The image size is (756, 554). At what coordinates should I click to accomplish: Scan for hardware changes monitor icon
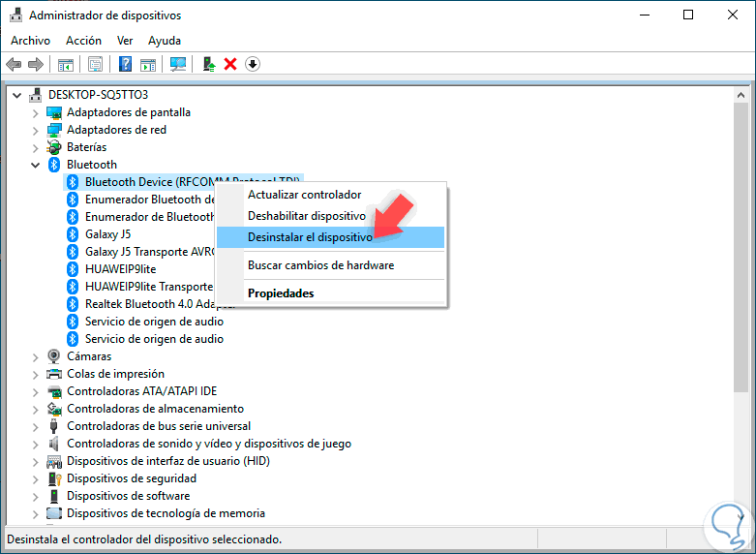coord(178,64)
